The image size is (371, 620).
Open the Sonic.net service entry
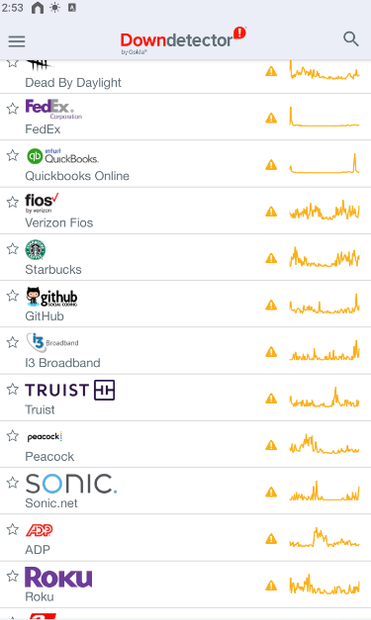[x=186, y=491]
